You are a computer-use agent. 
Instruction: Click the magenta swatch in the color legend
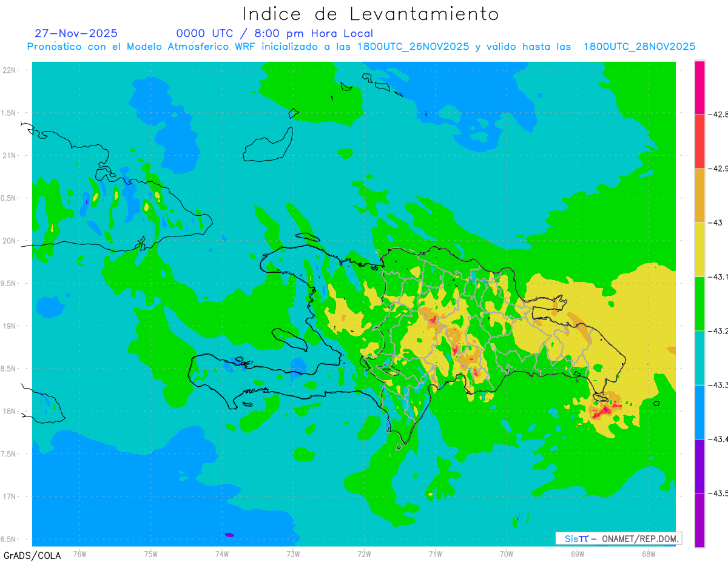(699, 87)
